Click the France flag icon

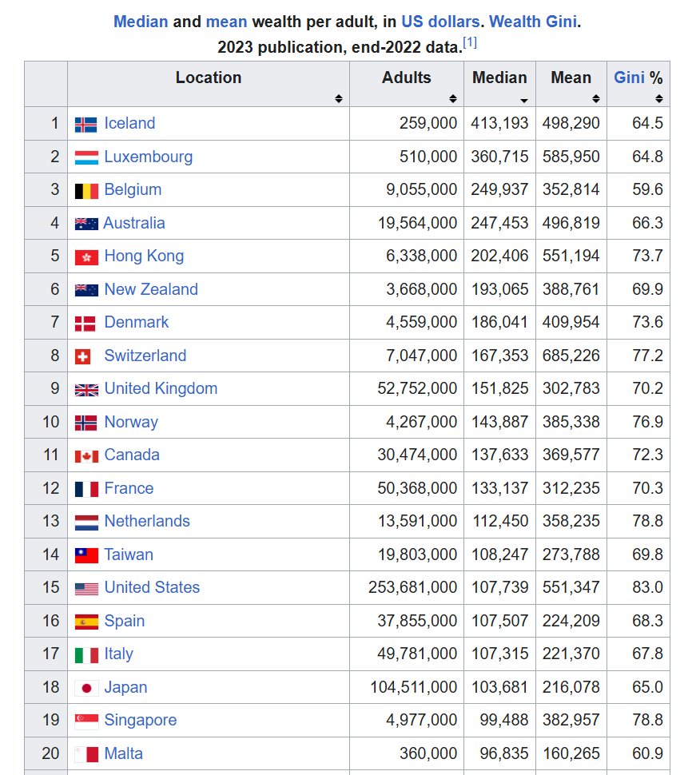click(86, 489)
